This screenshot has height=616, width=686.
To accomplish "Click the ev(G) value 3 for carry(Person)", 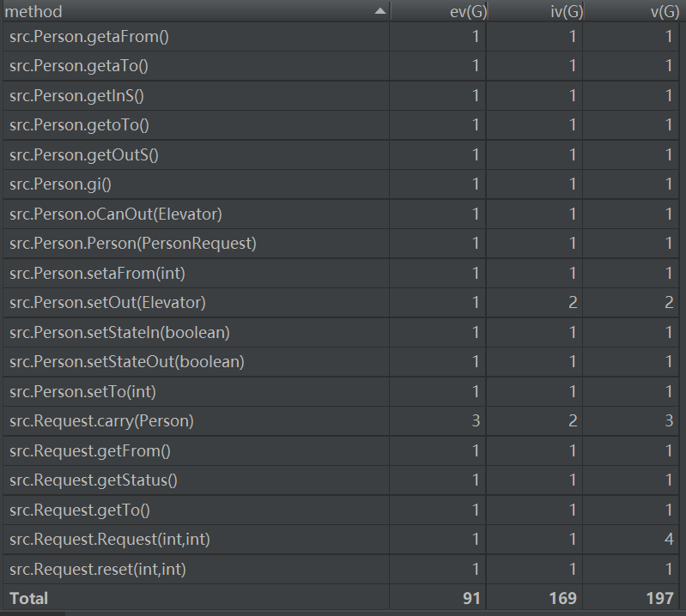I will coord(476,421).
